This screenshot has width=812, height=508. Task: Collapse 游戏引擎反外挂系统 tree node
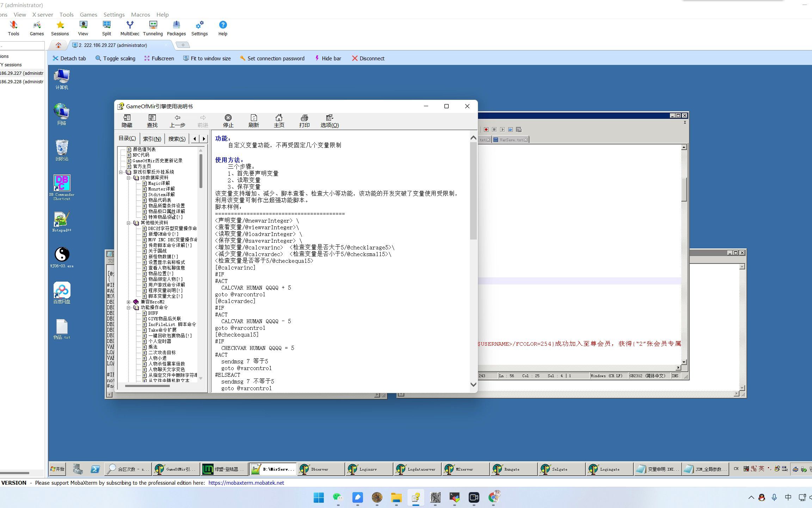click(x=121, y=172)
